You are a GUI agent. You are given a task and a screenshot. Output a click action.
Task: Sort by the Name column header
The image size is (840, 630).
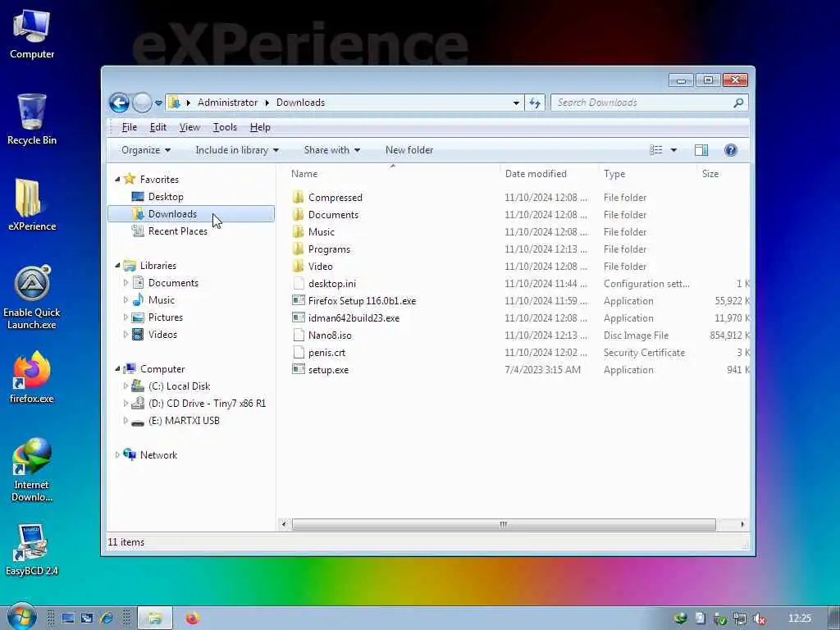pyautogui.click(x=394, y=174)
